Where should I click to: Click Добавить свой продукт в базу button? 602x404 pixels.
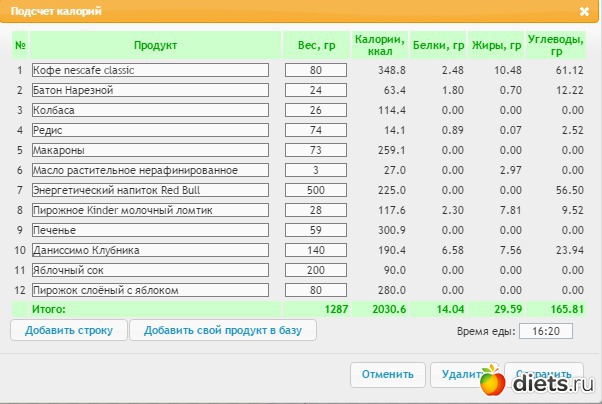click(x=223, y=330)
